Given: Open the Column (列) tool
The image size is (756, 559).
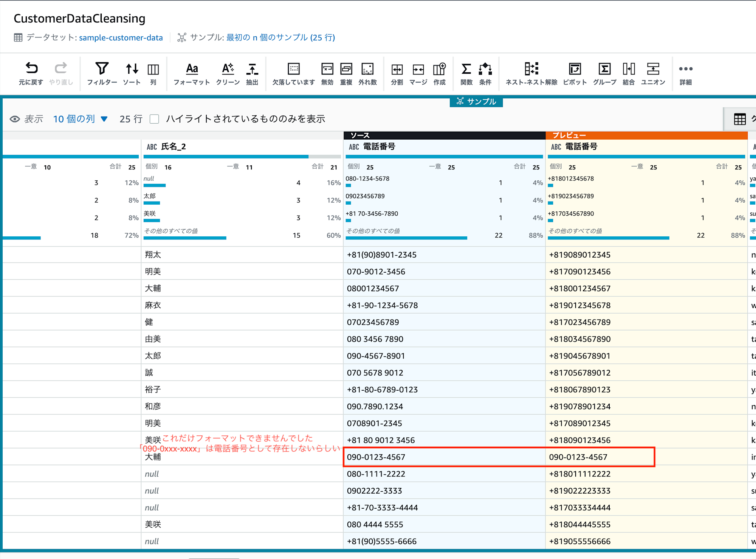Looking at the screenshot, I should pos(153,73).
